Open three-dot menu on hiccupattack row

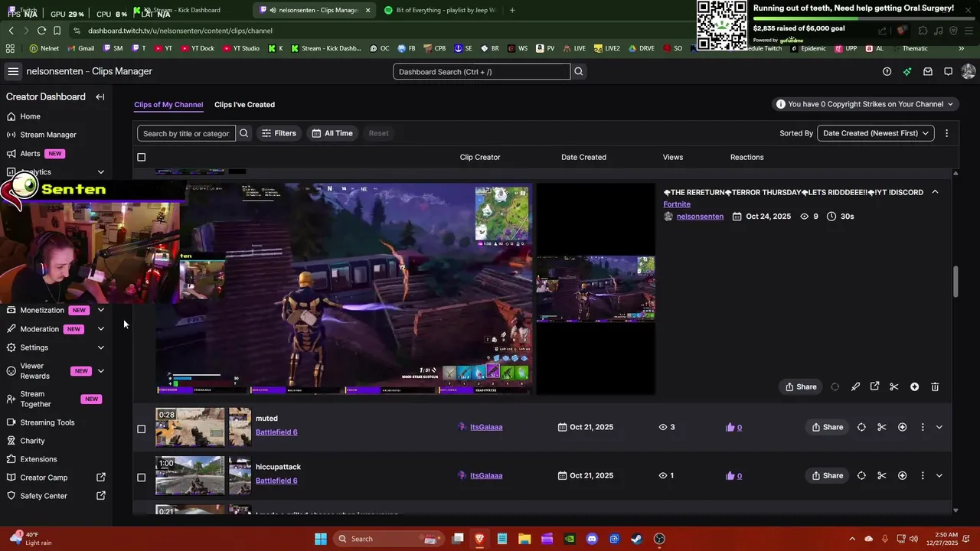point(923,475)
